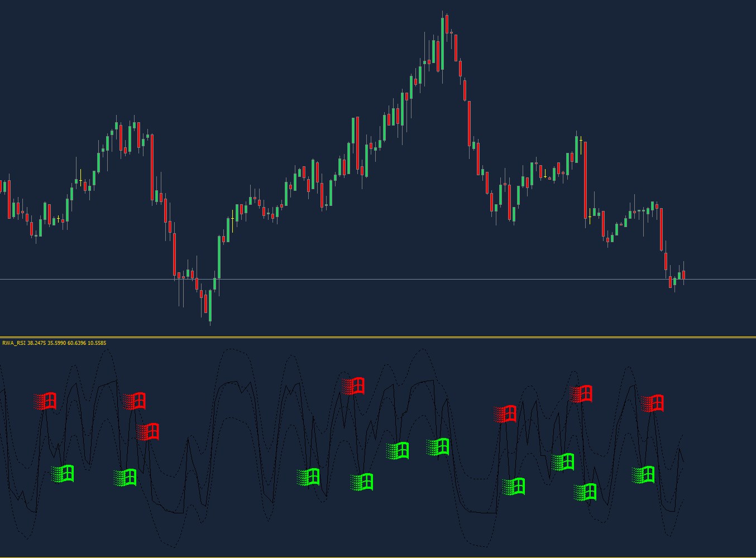756x558 pixels.
Task: Select the highest red flag signal icon
Action: pyautogui.click(x=353, y=386)
